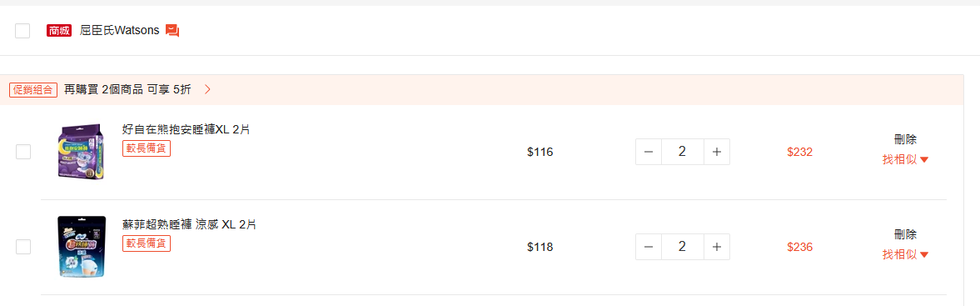
Task: Delete 蘇菲超熟睡褲 from cart
Action: [x=906, y=234]
